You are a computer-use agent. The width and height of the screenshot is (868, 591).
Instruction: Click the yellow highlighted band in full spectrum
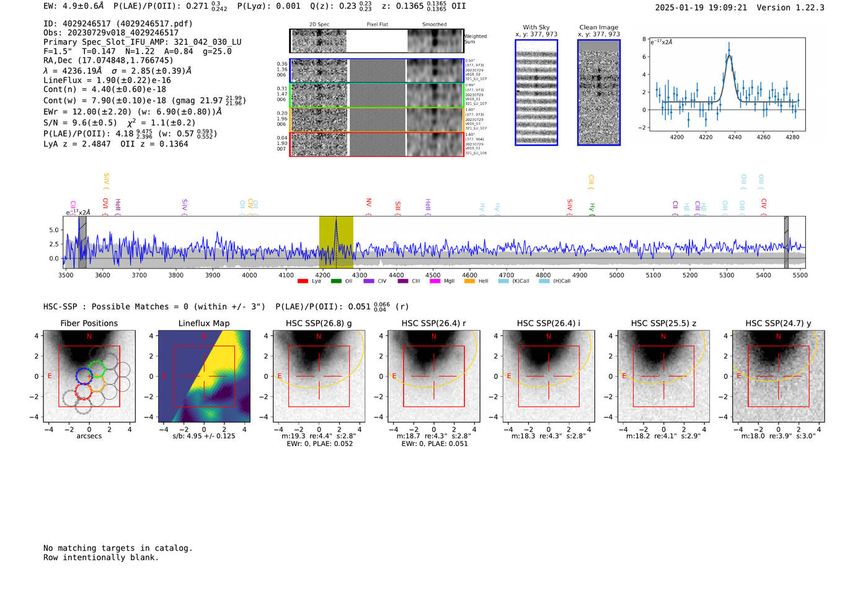pyautogui.click(x=336, y=242)
